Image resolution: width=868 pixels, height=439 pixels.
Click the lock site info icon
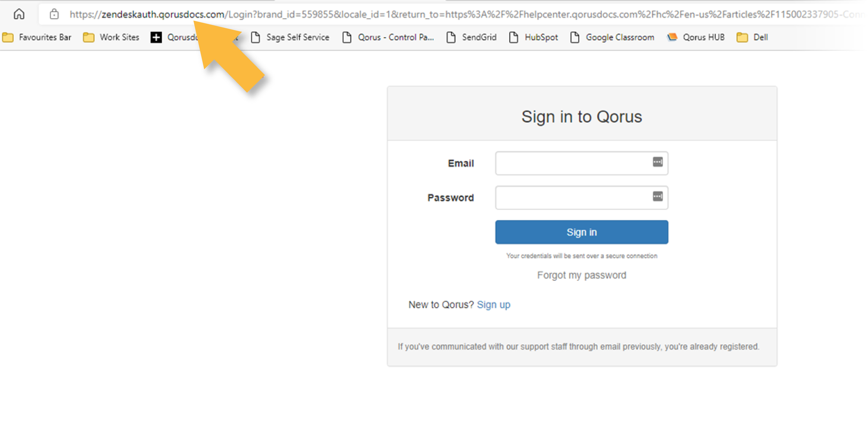click(54, 14)
